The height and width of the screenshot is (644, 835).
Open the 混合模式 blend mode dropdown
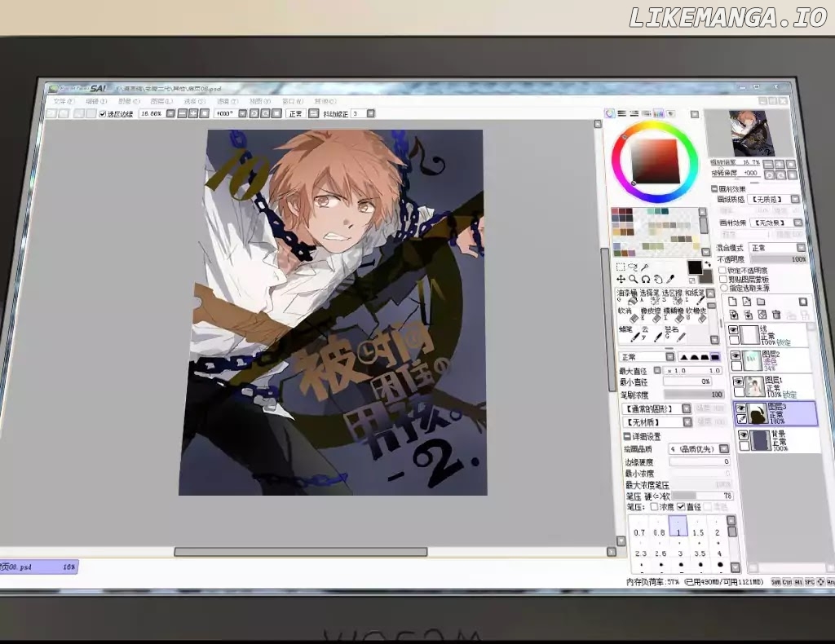click(x=802, y=248)
